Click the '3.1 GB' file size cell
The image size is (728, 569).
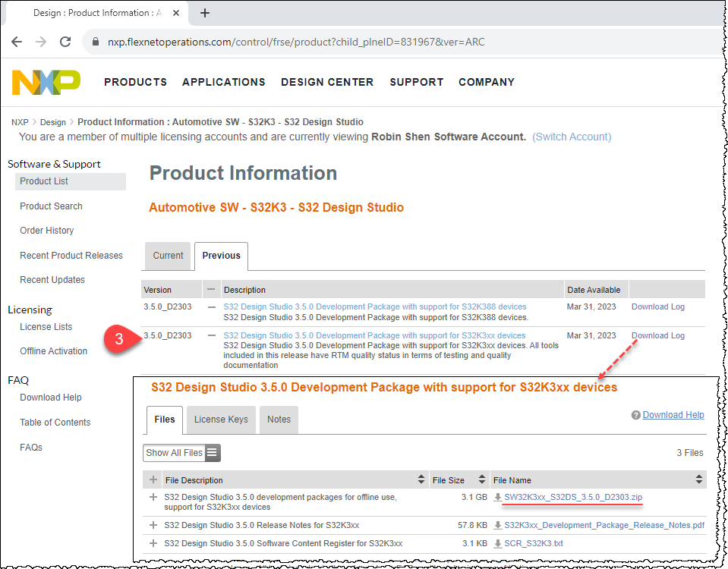474,497
